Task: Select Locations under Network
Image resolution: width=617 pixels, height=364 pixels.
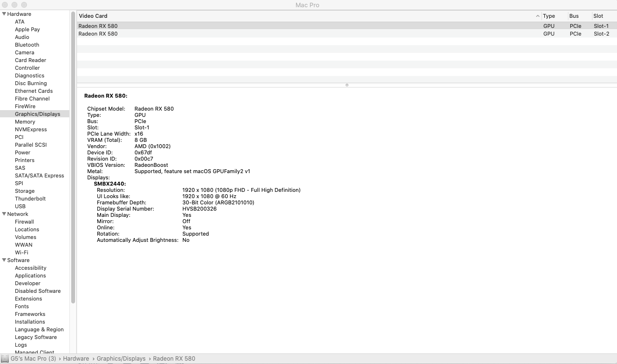Action: pyautogui.click(x=27, y=229)
